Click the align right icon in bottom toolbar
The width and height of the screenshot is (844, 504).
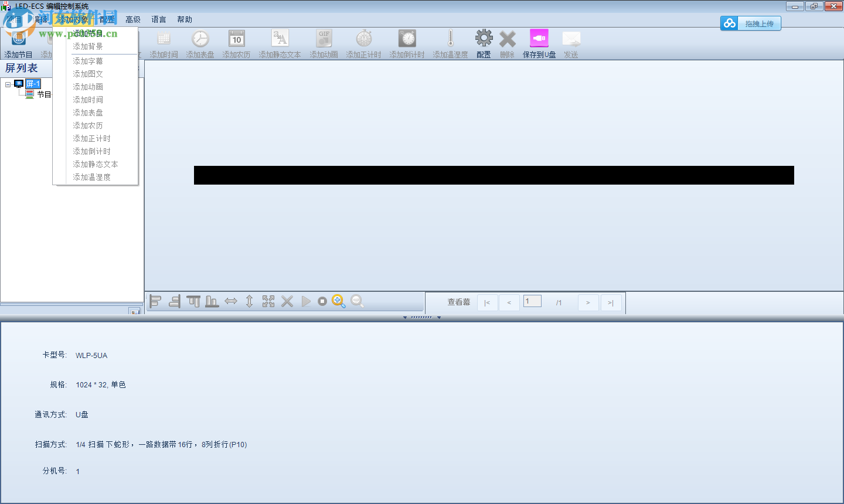(x=174, y=301)
